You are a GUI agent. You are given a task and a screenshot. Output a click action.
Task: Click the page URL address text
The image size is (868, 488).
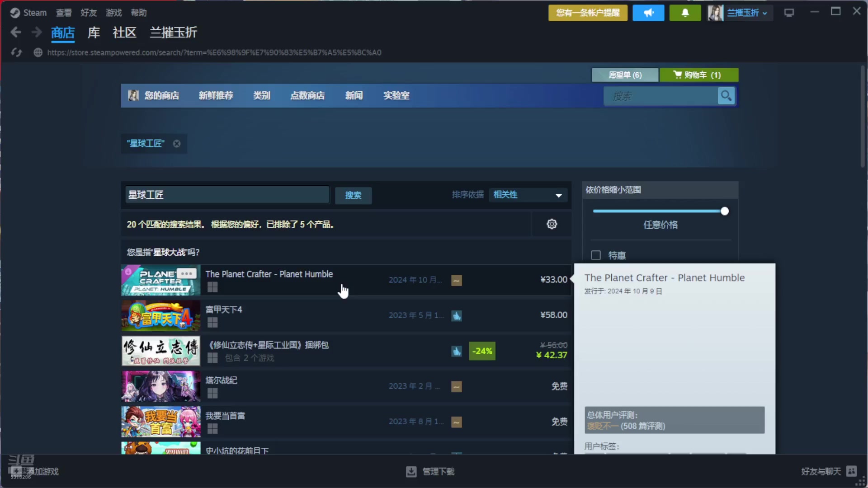214,52
